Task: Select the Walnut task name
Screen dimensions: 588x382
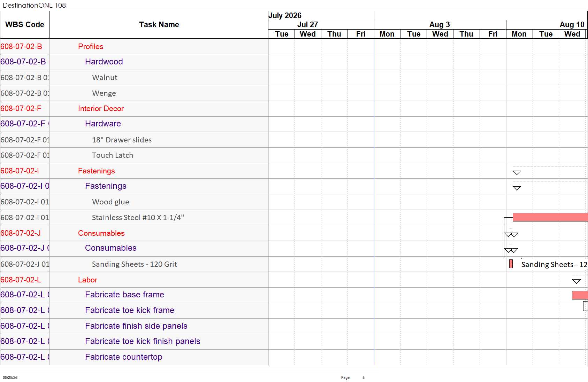Action: tap(105, 78)
